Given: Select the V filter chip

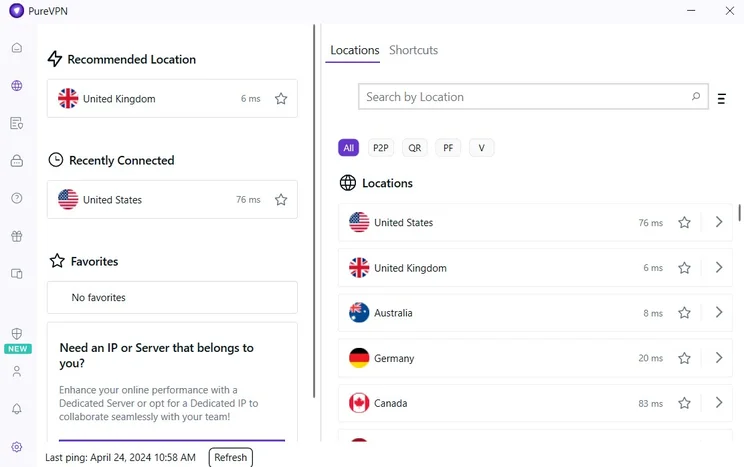Looking at the screenshot, I should [481, 148].
